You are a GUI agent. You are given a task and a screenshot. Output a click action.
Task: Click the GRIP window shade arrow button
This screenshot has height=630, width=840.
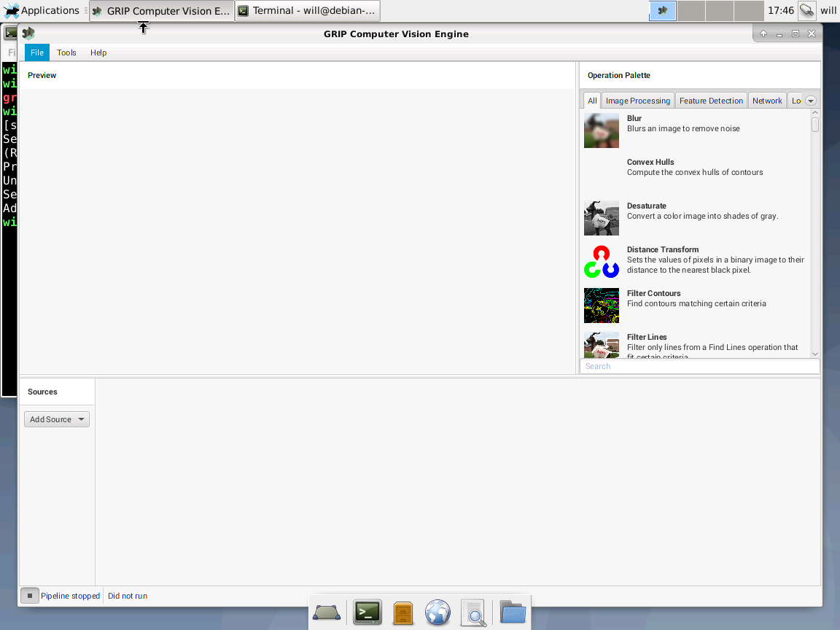coord(763,34)
